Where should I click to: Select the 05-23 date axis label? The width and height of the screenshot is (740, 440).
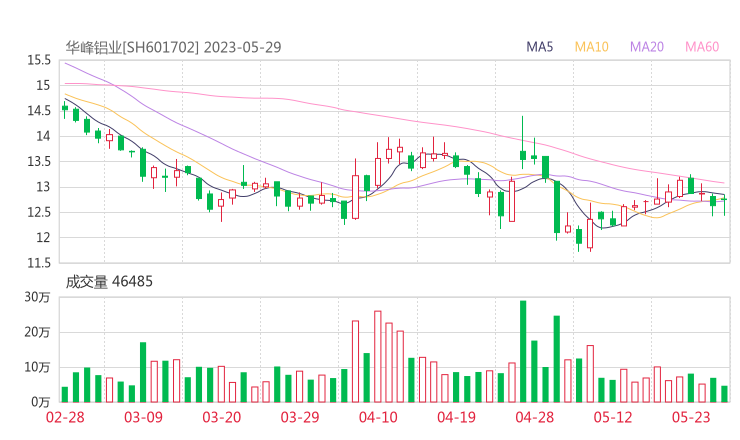tap(689, 418)
